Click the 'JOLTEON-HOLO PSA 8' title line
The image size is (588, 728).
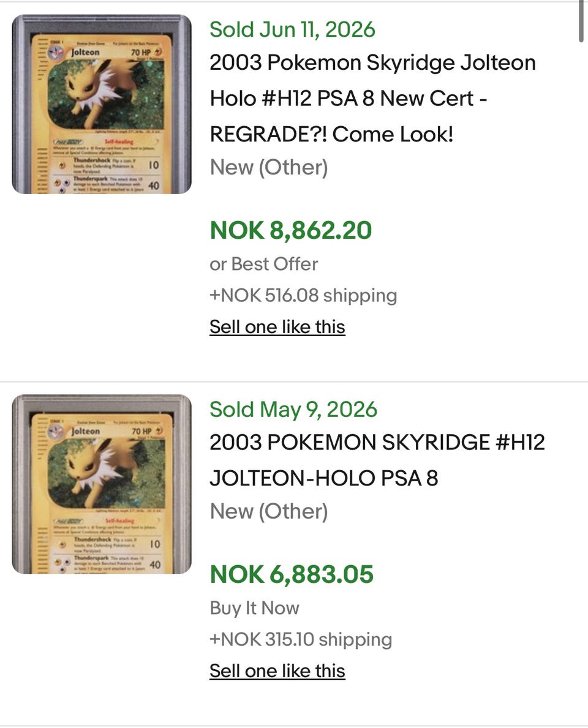[x=324, y=478]
